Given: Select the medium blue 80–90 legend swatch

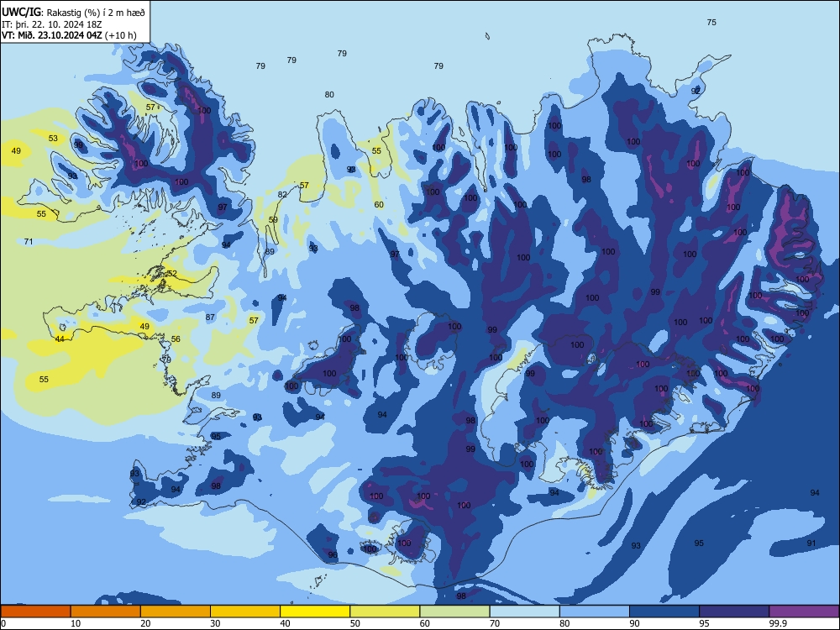Looking at the screenshot, I should [x=594, y=612].
